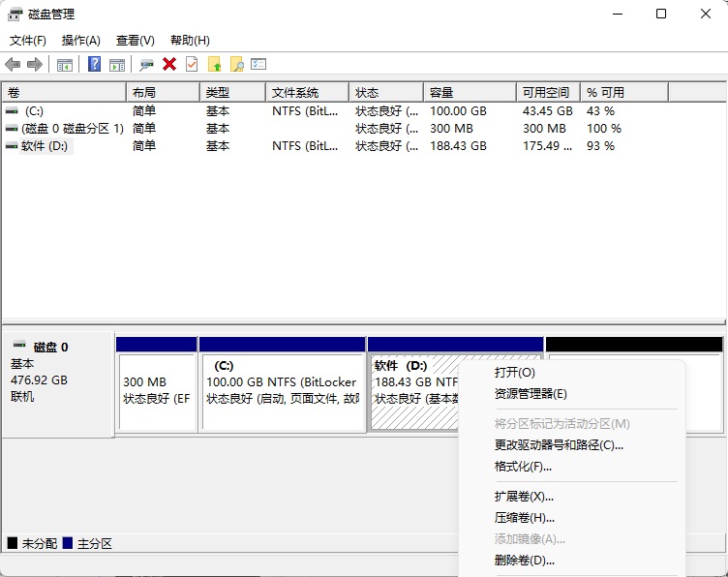Click the rescan disks toolbar icon
728x577 pixels.
pyautogui.click(x=147, y=65)
